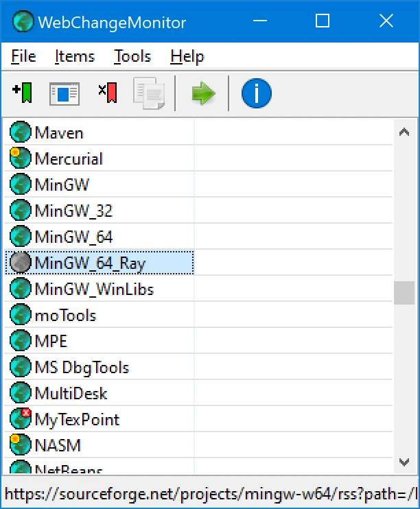This screenshot has height=509, width=420.
Task: Click the add item green bookmark icon
Action: [22, 93]
